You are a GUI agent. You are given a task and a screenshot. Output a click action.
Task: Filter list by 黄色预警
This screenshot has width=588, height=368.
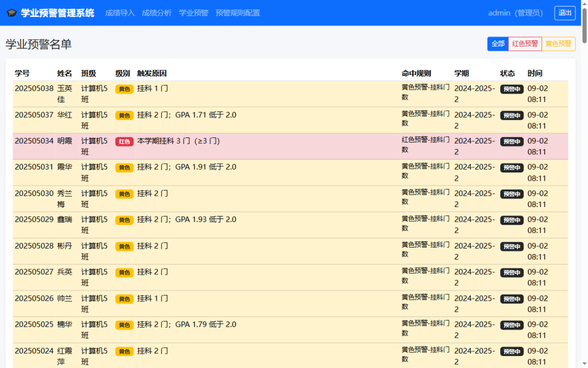[x=559, y=44]
